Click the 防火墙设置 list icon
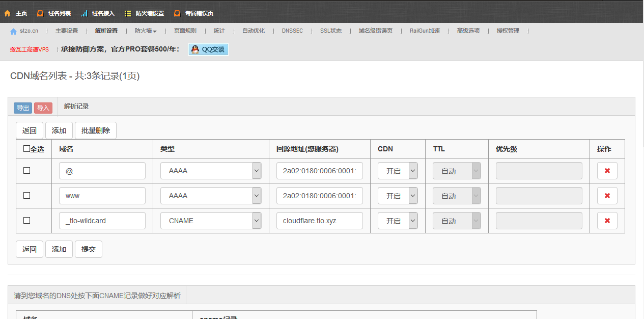Screen dimensions: 644x319 (127, 13)
